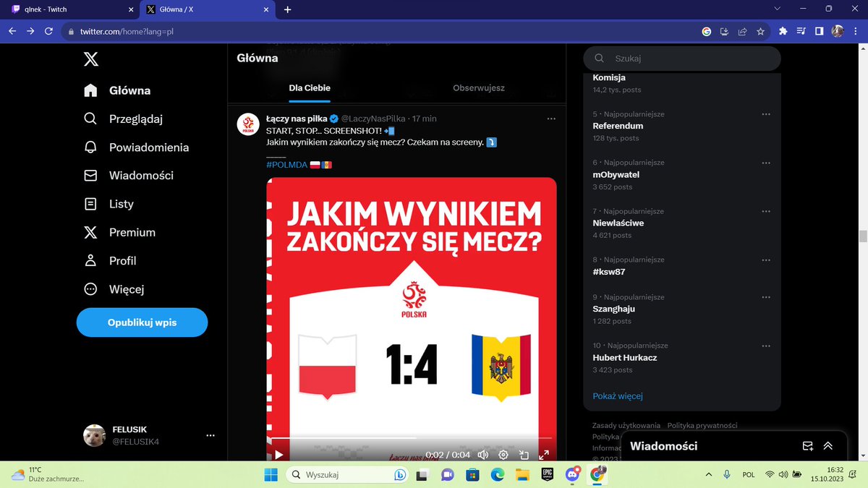Open Windows Start menu
Screen dimensions: 868x488
tap(271, 474)
